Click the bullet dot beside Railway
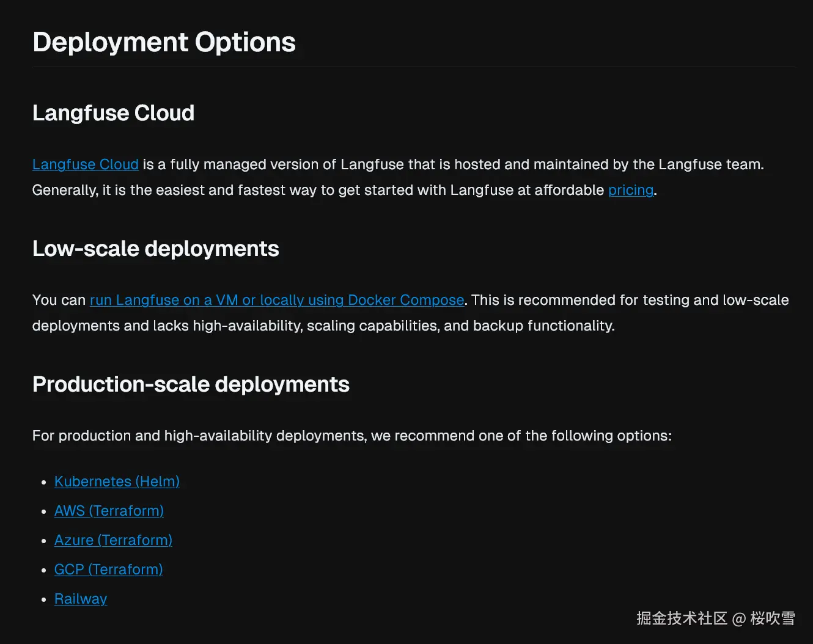 pos(44,599)
